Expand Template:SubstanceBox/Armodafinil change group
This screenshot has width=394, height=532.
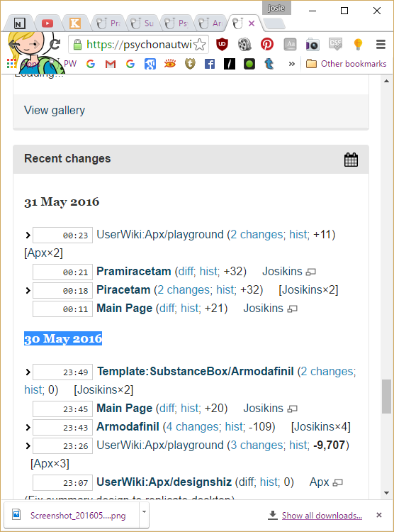28,372
